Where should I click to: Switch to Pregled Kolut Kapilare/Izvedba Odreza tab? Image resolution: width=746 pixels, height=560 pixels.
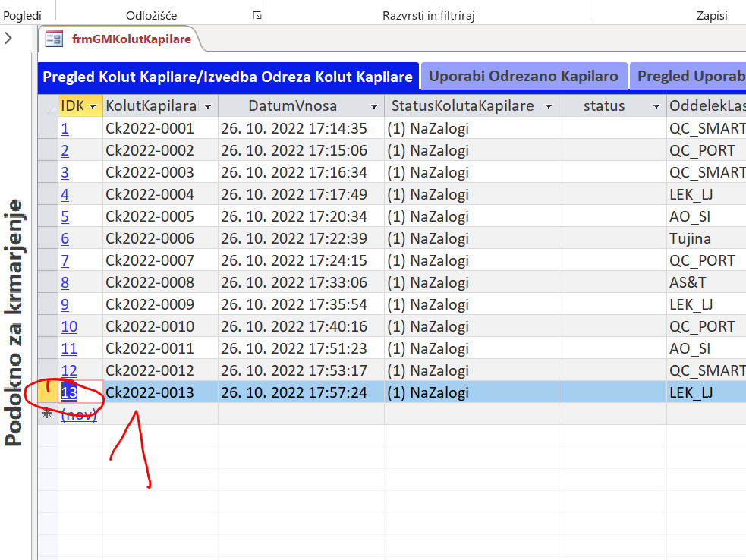click(x=228, y=77)
